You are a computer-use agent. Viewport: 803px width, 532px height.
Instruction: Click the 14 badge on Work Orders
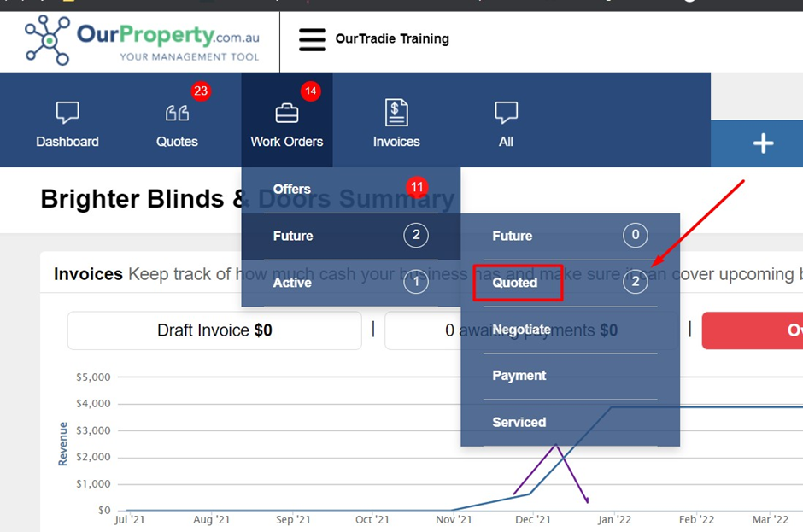(310, 91)
